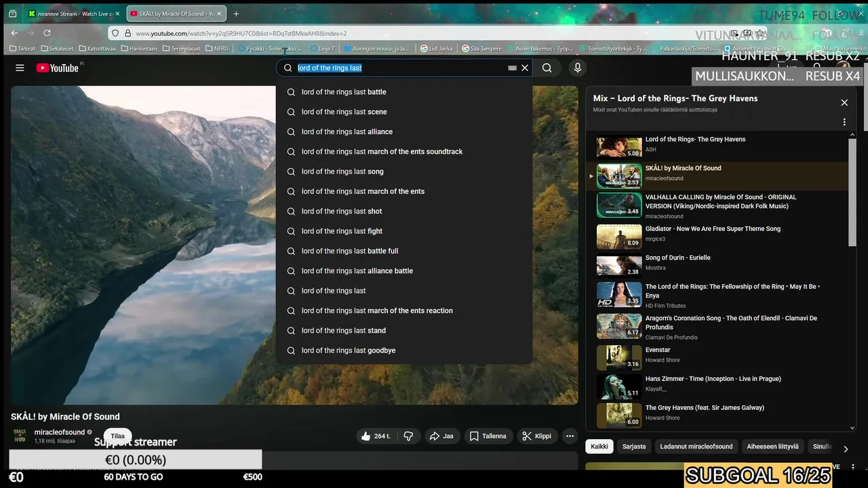This screenshot has width=868, height=488.
Task: Play Lord of the Rings- The Grey Havens thumbnail
Action: coord(619,147)
